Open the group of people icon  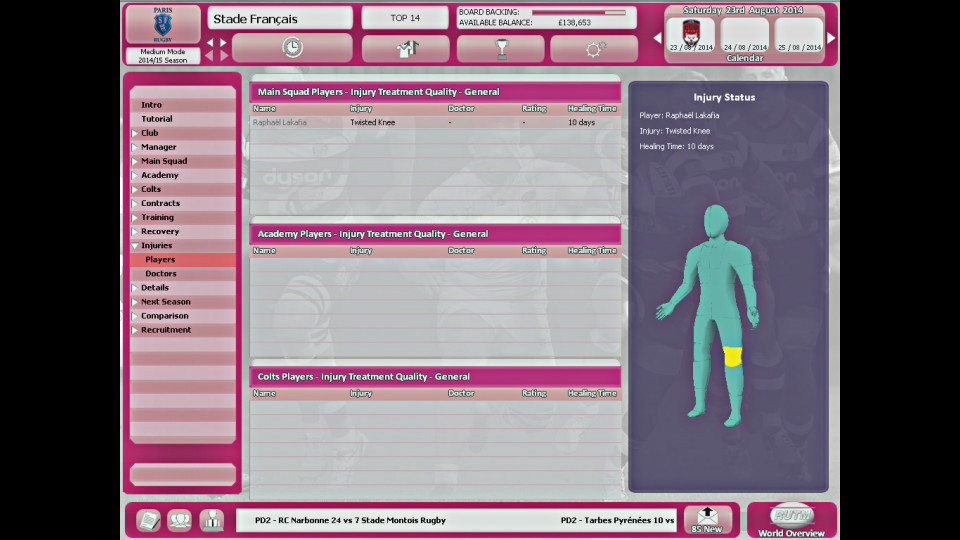tap(179, 520)
